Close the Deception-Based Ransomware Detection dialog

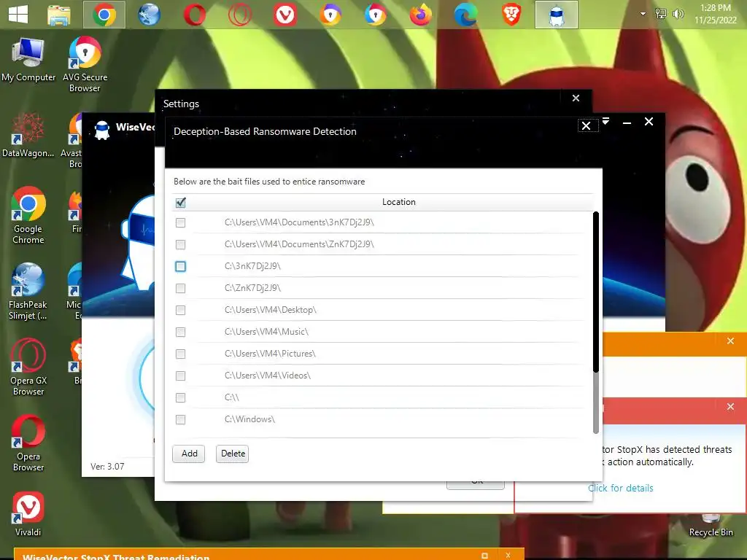(587, 125)
